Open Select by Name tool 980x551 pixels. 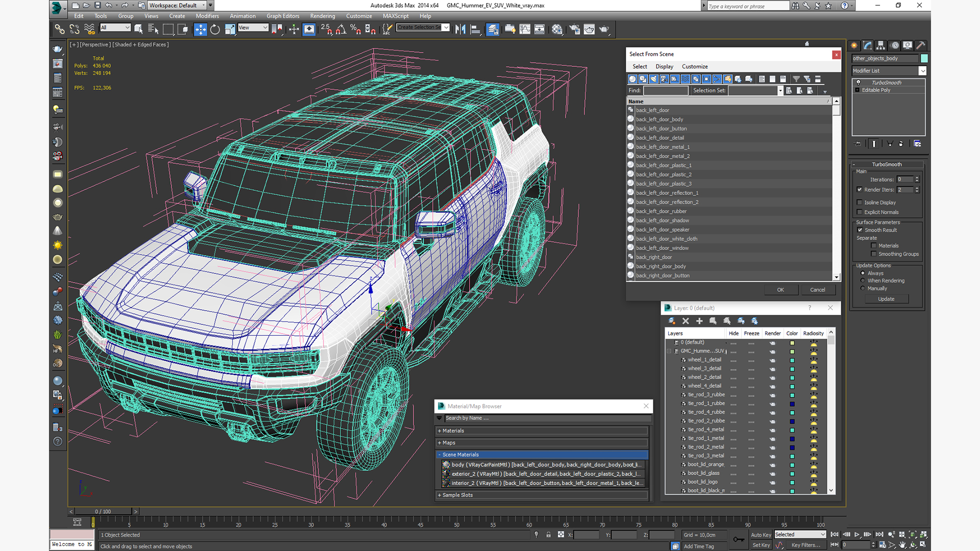[153, 29]
